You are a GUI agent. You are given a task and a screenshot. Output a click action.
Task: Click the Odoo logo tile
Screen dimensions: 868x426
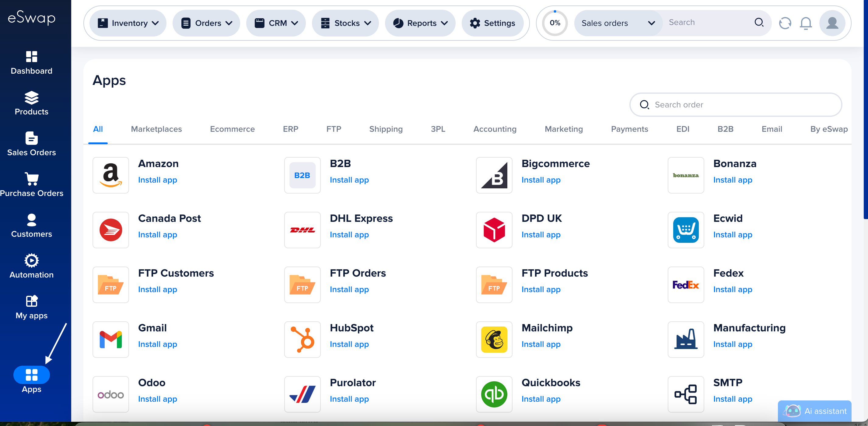(110, 394)
